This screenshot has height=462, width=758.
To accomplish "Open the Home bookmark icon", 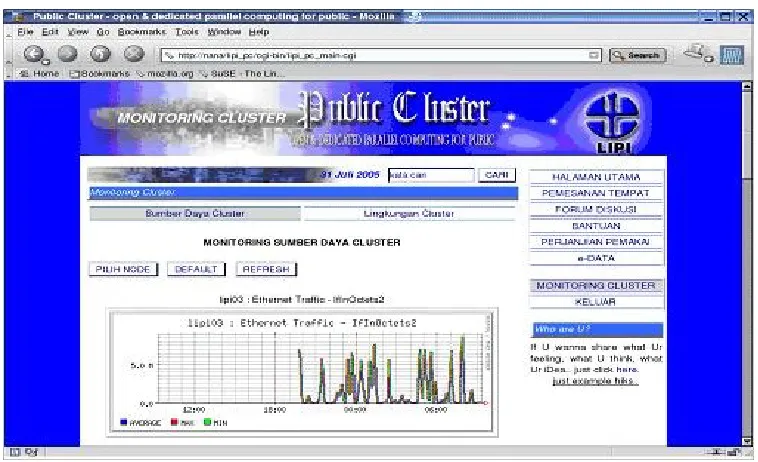I will [x=23, y=74].
